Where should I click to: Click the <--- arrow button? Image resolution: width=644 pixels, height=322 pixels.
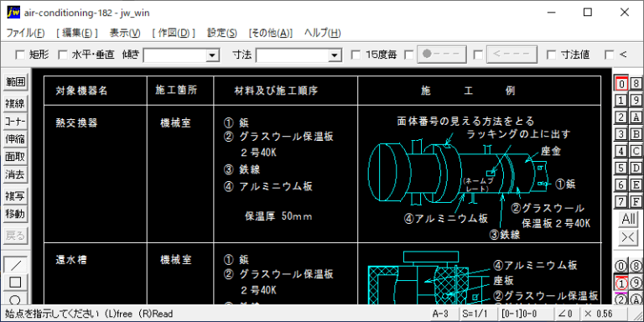pyautogui.click(x=512, y=55)
